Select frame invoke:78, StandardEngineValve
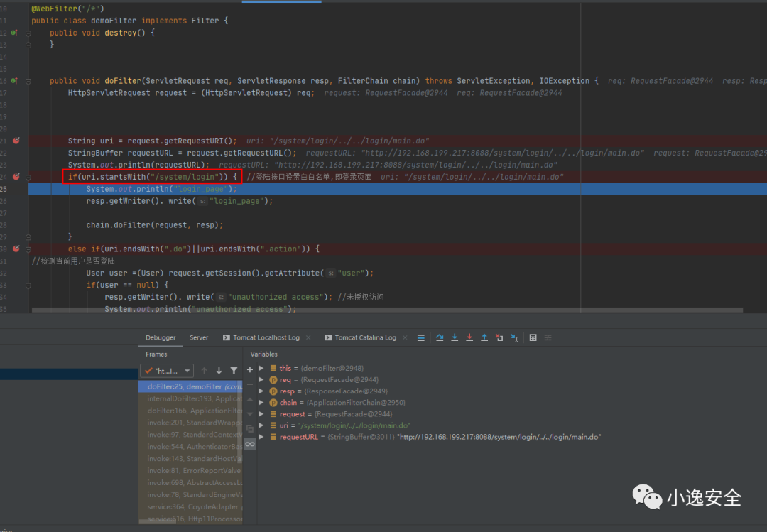 tap(191, 495)
